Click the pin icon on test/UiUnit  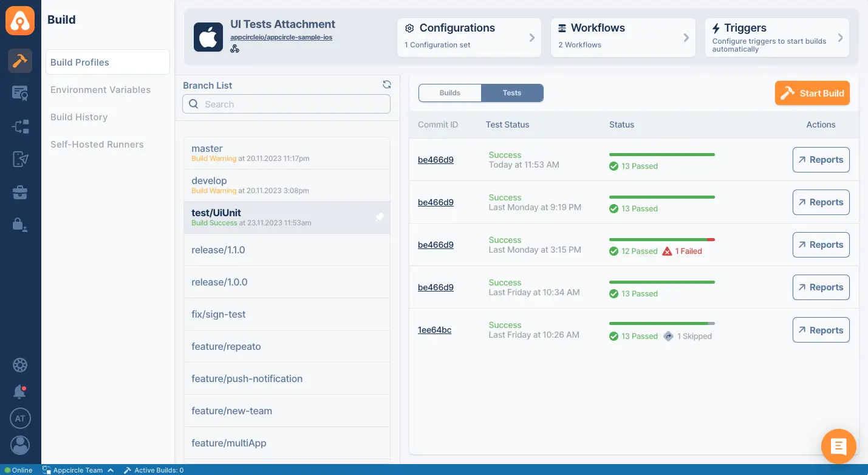380,217
